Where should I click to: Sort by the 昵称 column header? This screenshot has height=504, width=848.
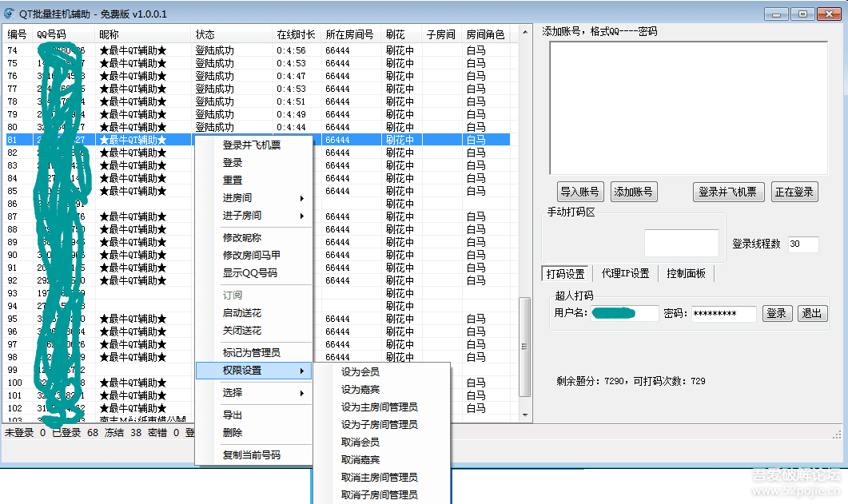pos(143,34)
